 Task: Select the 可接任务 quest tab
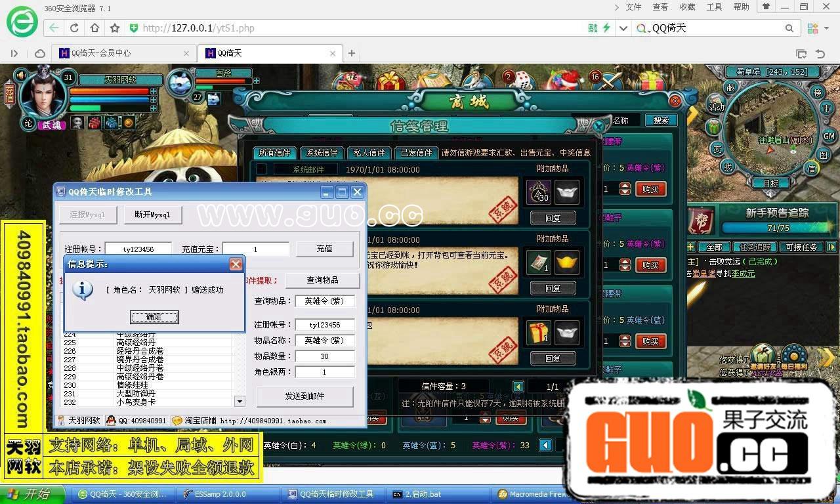click(801, 247)
